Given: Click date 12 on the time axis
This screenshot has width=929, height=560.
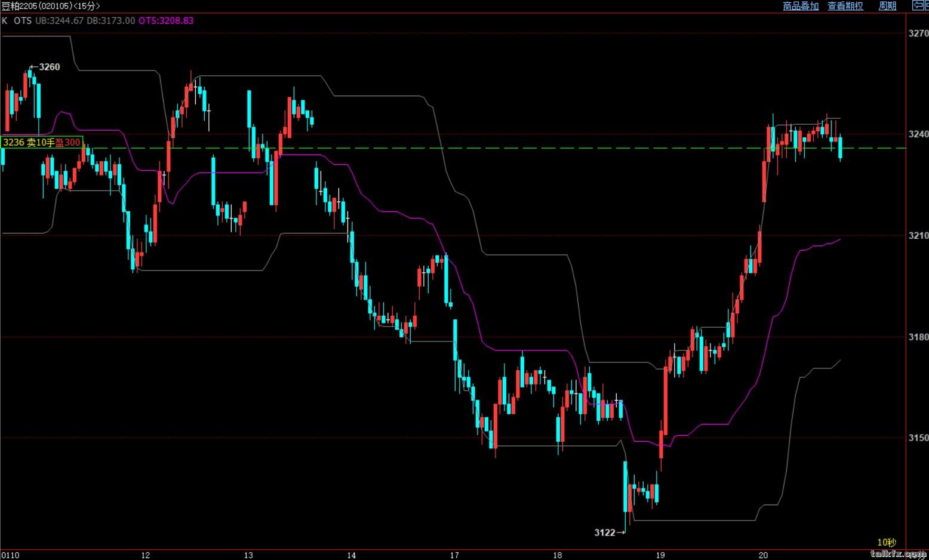Looking at the screenshot, I should [x=146, y=555].
